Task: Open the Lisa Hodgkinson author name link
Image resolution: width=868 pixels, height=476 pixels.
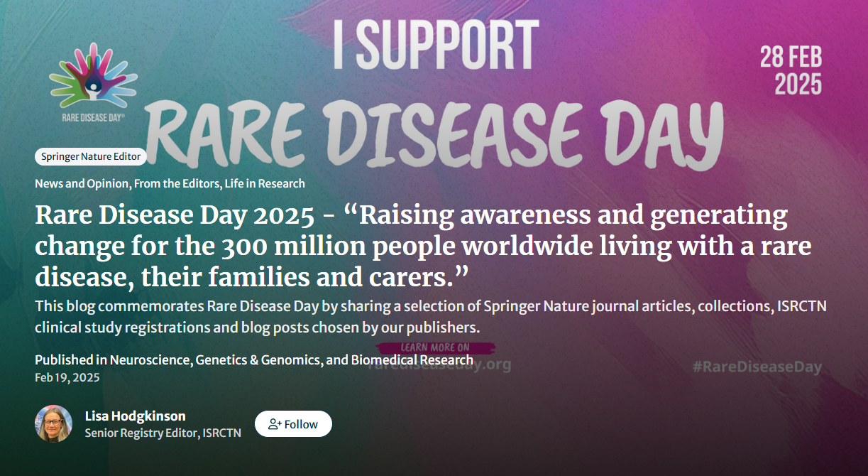Action: (135, 416)
